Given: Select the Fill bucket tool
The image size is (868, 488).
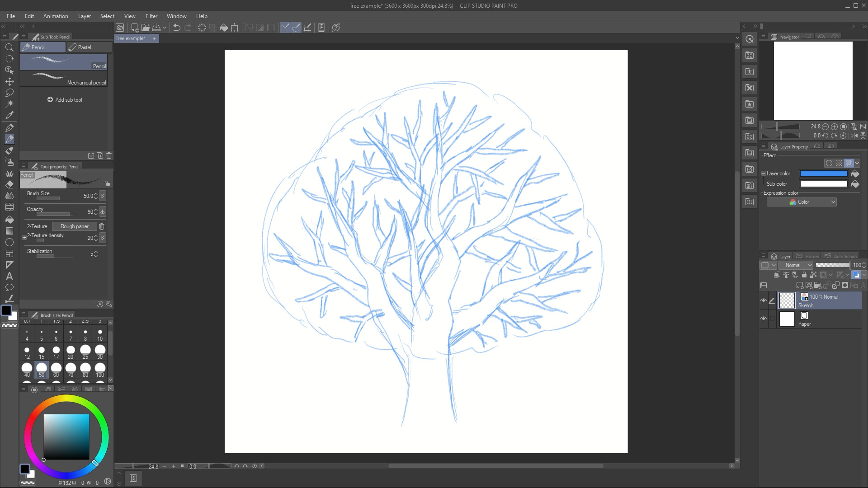Looking at the screenshot, I should 9,220.
